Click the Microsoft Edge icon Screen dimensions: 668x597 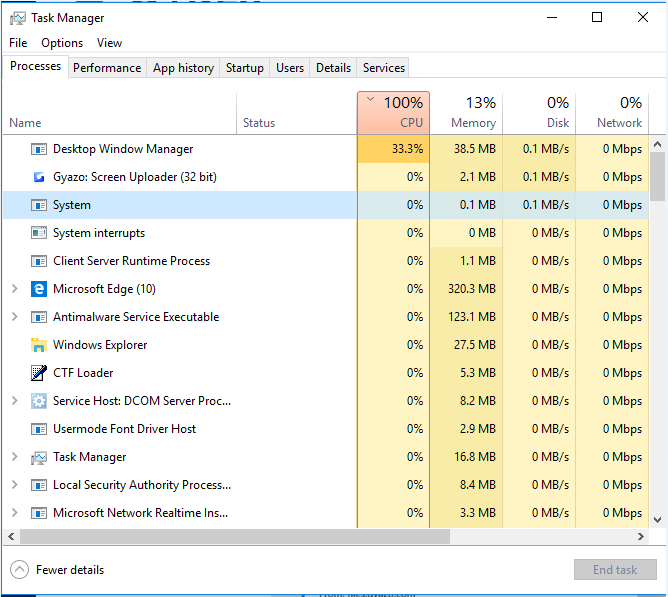39,289
